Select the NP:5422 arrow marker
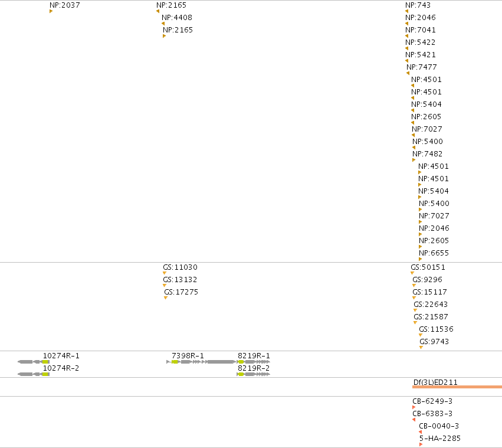 [x=407, y=49]
